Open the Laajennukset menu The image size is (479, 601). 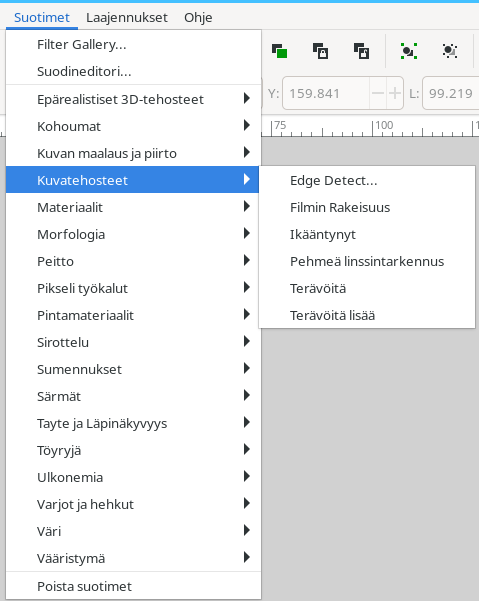[x=127, y=17]
